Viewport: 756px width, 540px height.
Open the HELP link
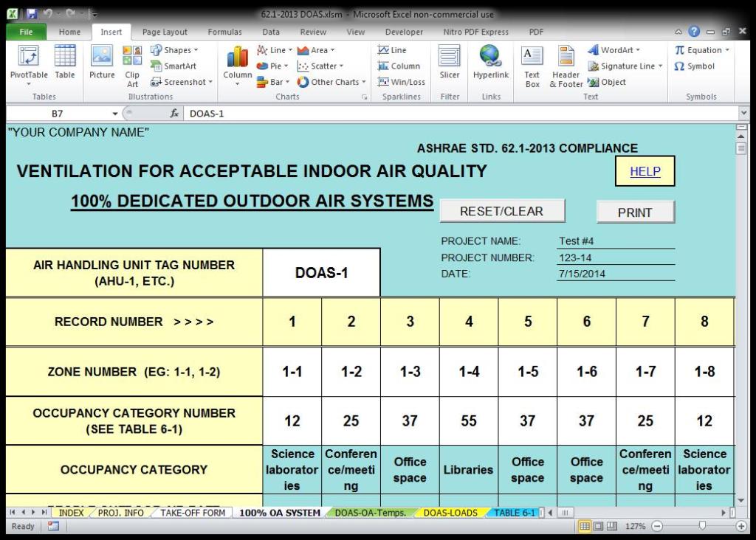point(645,171)
